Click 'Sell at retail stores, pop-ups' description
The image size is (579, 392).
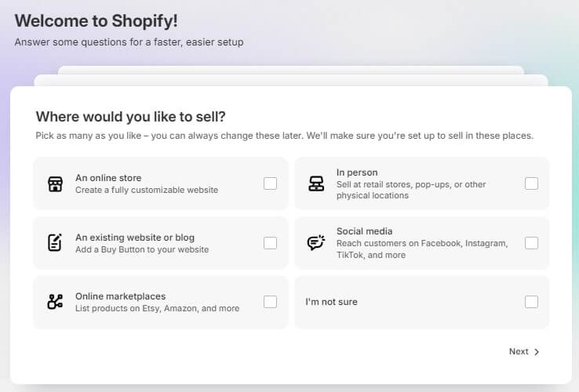click(411, 190)
